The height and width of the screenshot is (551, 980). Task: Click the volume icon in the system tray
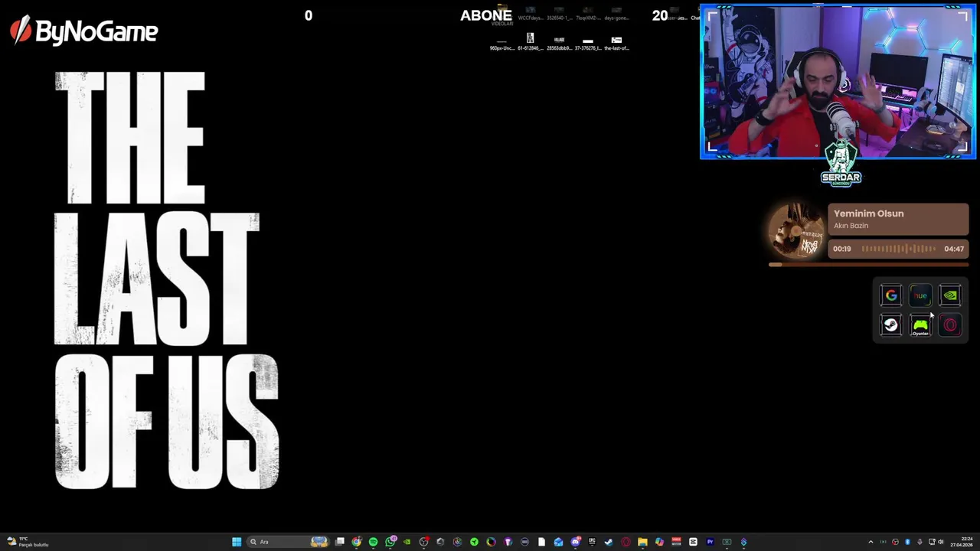(941, 542)
